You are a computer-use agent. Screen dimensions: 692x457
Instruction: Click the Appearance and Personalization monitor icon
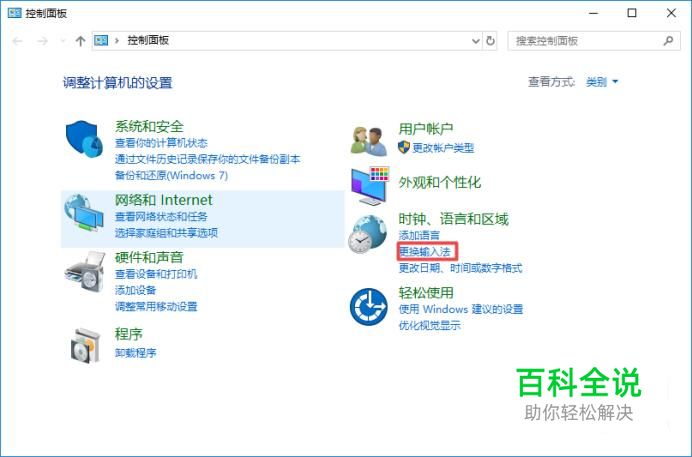coord(370,186)
